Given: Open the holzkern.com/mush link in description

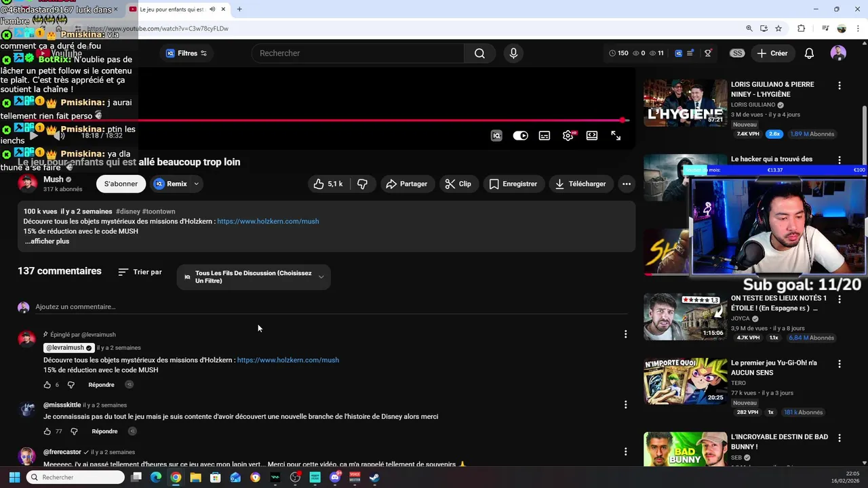Looking at the screenshot, I should coord(268,221).
